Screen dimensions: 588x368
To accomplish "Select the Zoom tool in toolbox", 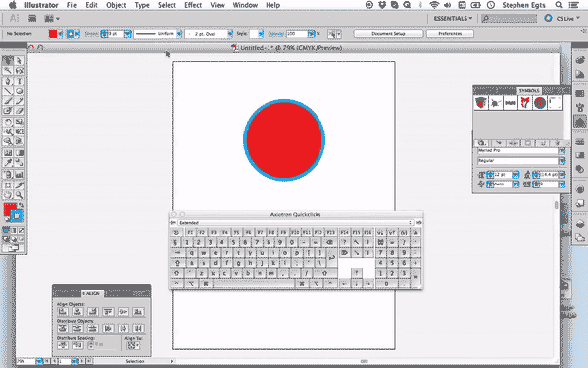I will (x=20, y=195).
